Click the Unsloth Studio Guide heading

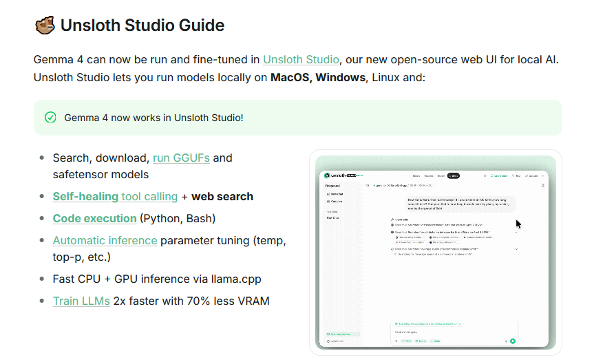pos(142,25)
